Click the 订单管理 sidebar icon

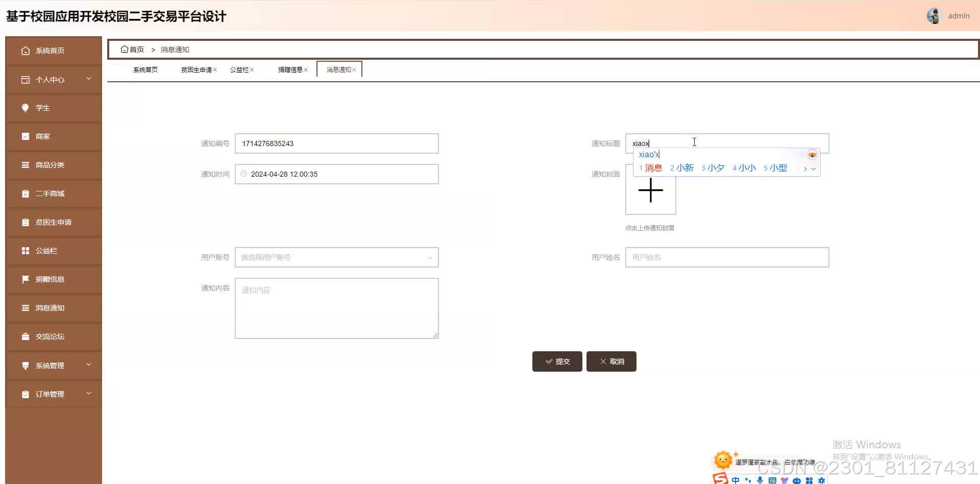pos(26,394)
